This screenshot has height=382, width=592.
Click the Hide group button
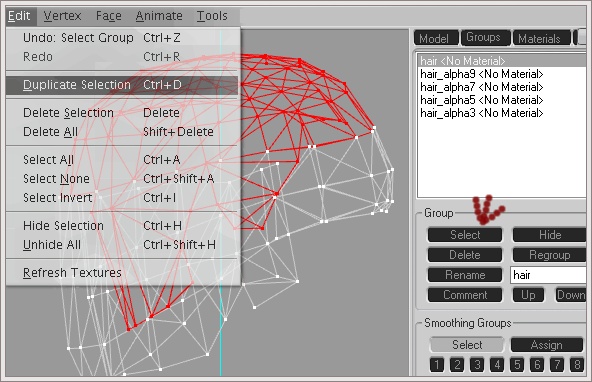550,235
